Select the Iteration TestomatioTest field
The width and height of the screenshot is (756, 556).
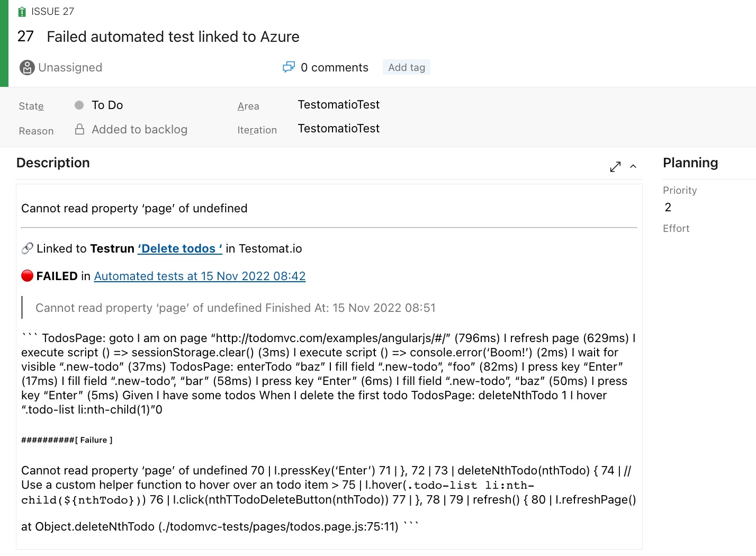pos(339,129)
